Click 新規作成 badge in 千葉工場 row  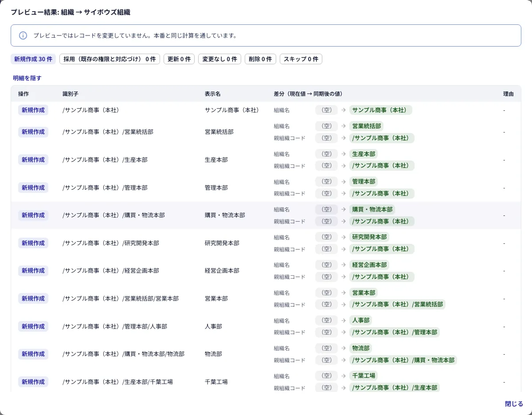click(33, 382)
